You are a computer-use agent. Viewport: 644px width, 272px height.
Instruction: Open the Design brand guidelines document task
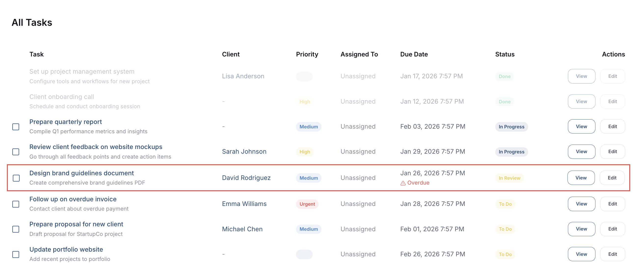[81, 173]
